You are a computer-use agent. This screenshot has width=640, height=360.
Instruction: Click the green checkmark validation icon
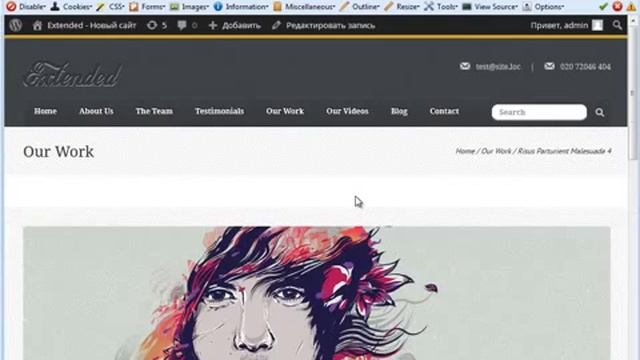point(604,7)
